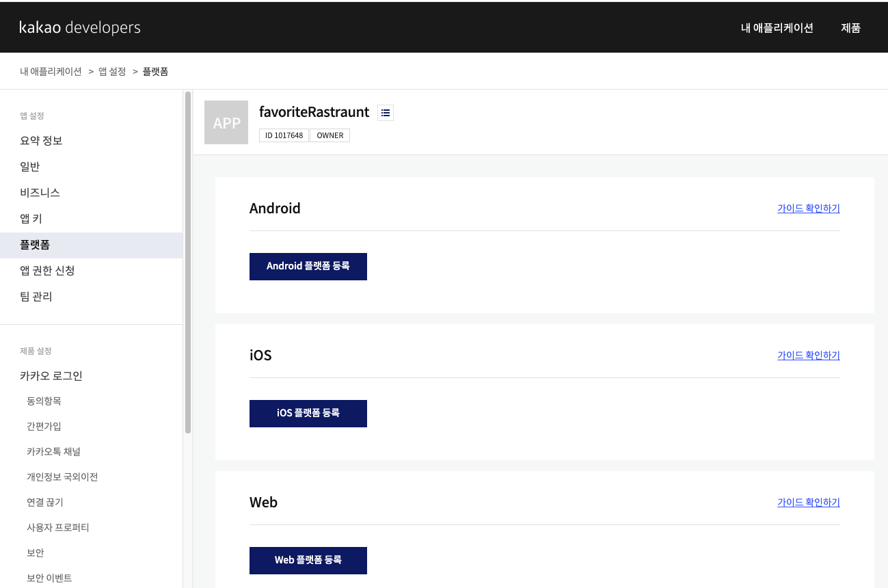The width and height of the screenshot is (888, 588).
Task: Click the ID 1017648 badge
Action: coord(284,135)
